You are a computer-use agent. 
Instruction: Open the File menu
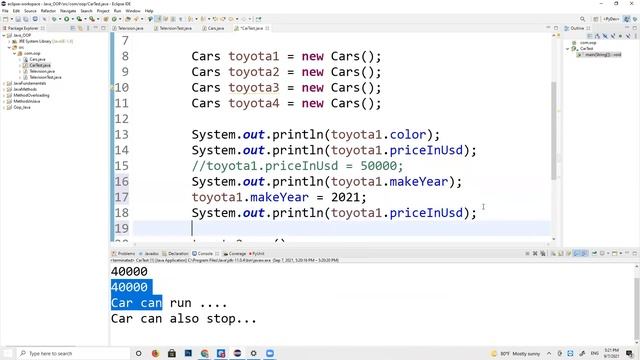coord(5,11)
